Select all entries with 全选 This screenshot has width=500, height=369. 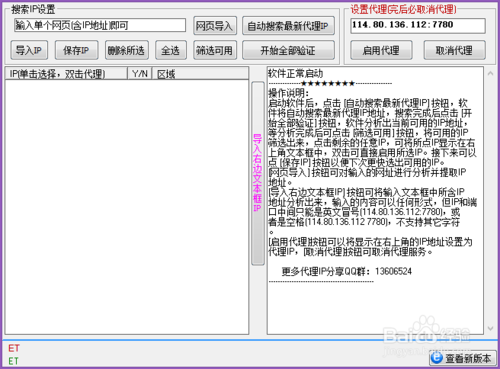[x=171, y=50]
